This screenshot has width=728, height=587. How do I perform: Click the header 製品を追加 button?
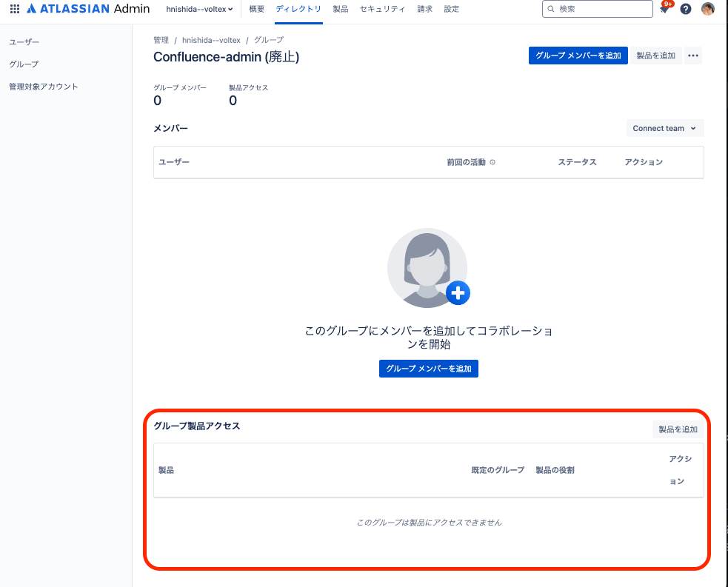pos(655,56)
